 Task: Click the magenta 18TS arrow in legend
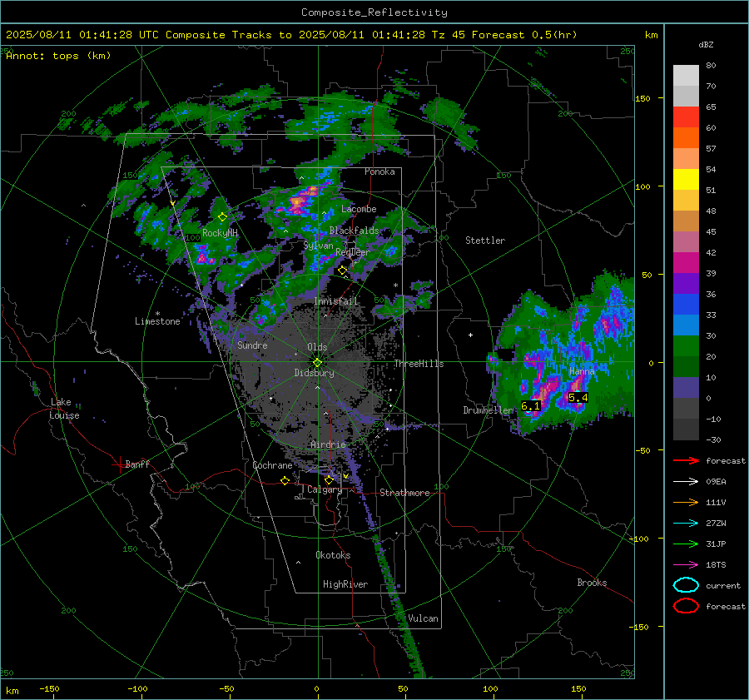[686, 565]
